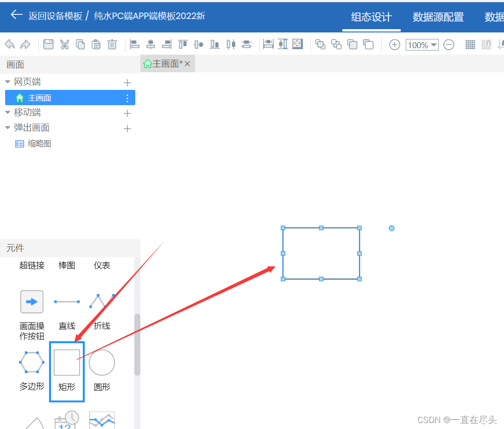Toggle snap alignment in the toolbar
504x429 pixels.
point(486,44)
